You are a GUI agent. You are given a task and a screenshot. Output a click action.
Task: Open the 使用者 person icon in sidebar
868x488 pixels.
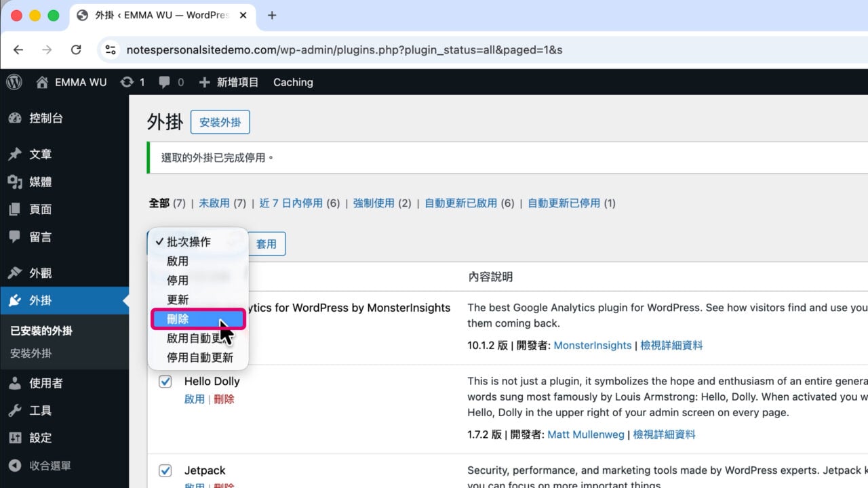[15, 383]
